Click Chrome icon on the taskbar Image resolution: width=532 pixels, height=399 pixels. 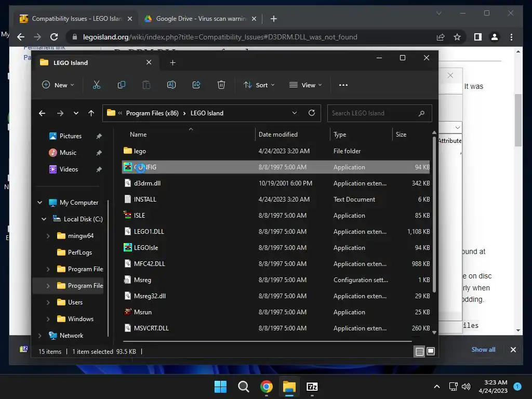tap(267, 387)
